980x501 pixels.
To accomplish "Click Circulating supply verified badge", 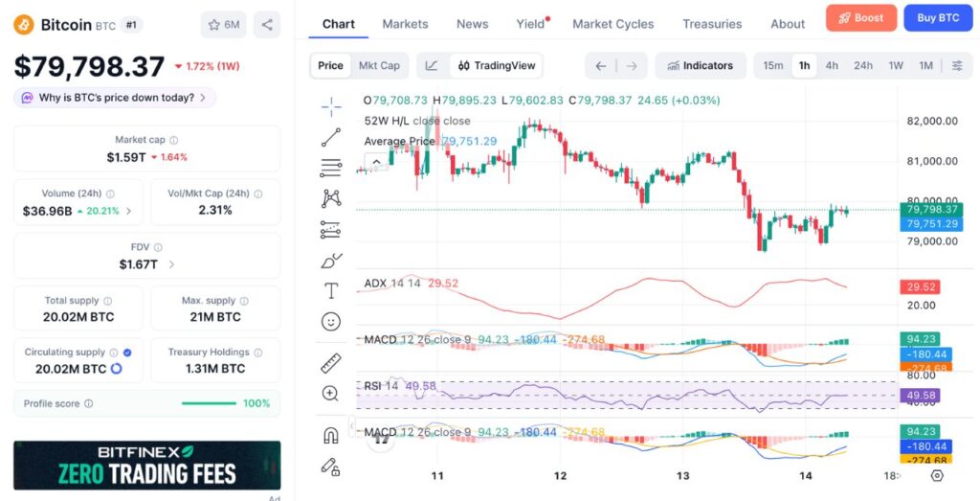I will click(x=127, y=353).
